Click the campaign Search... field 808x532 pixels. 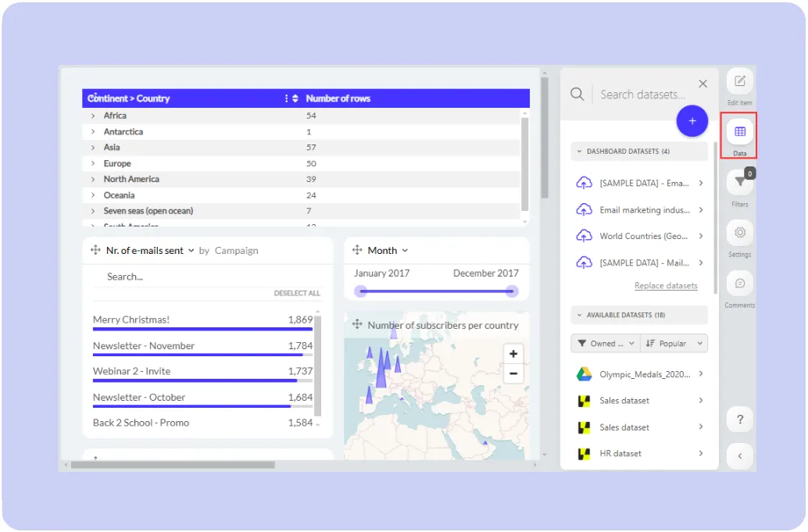pyautogui.click(x=206, y=277)
